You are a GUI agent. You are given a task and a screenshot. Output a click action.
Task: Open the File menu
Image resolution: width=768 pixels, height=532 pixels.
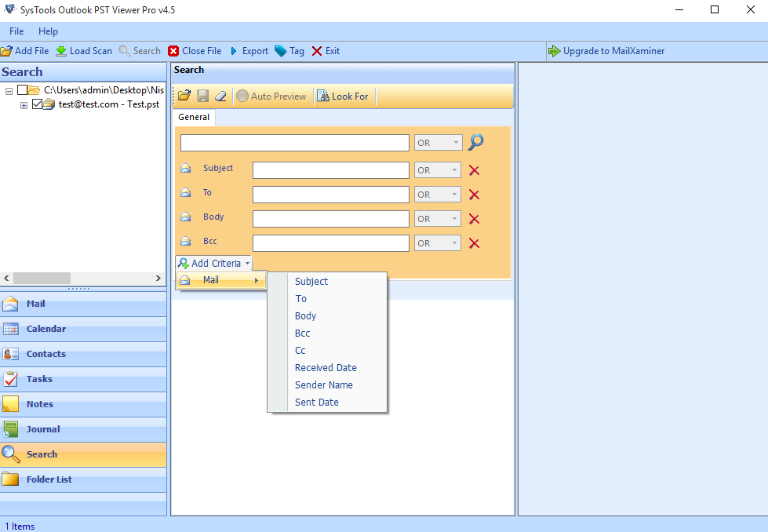(x=16, y=31)
